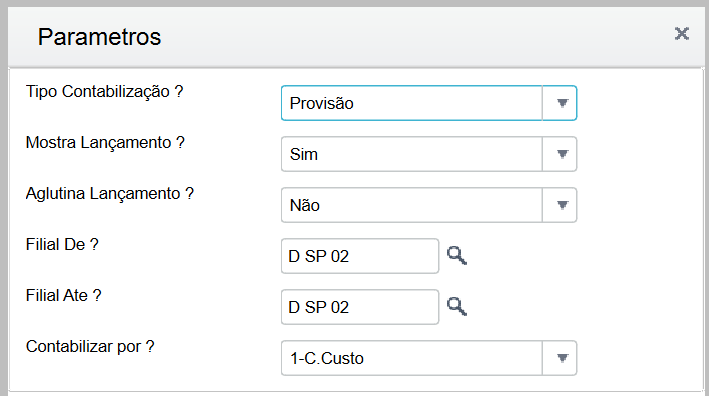
Task: Click the Tipo Contabilização label
Action: 104,92
